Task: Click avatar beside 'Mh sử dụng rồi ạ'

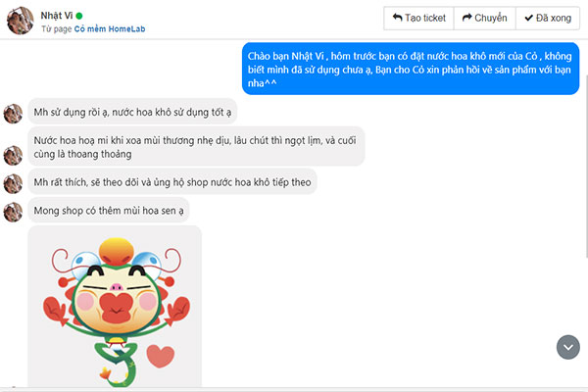Action: click(13, 114)
